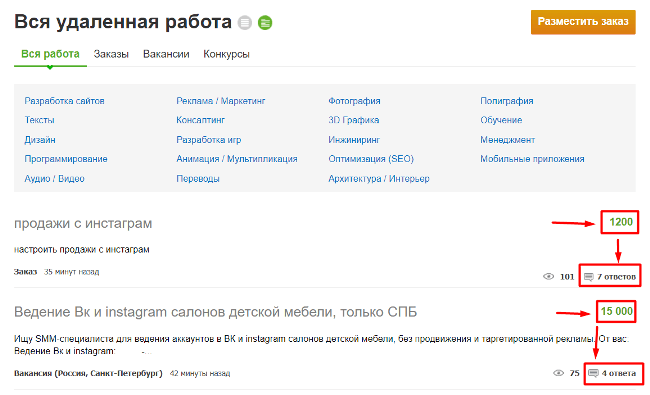Open the 'Менеджмент' category
Screen dimensions: 650x395
point(507,140)
